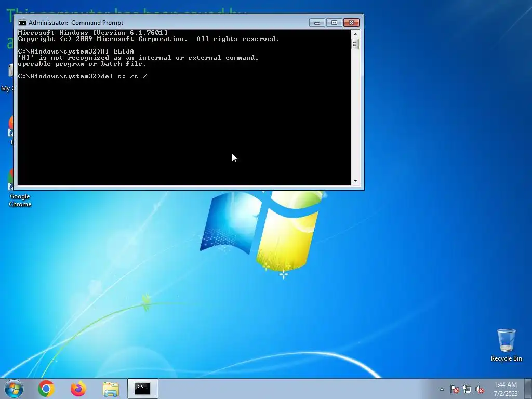Open the network status tray icon
Image resolution: width=532 pixels, height=399 pixels.
(467, 389)
